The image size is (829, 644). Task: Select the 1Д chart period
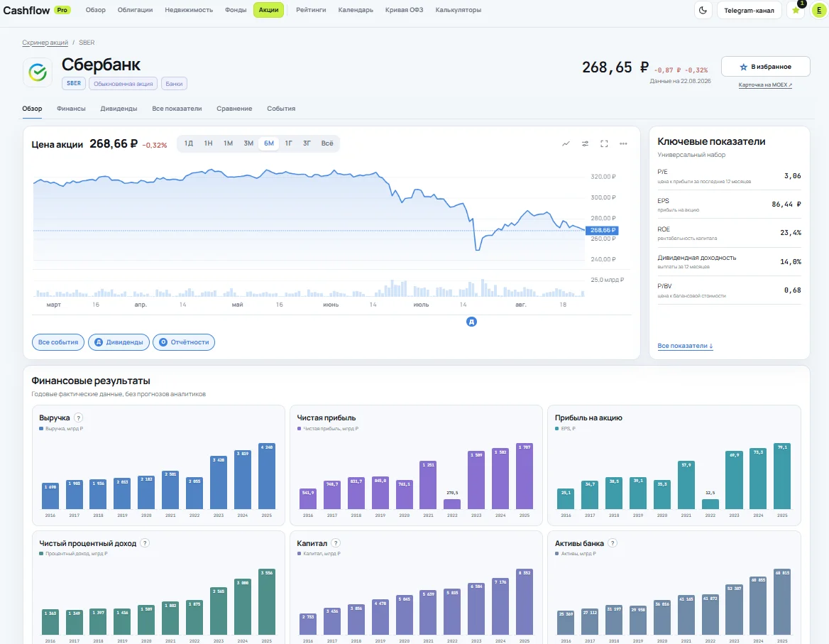click(x=188, y=143)
